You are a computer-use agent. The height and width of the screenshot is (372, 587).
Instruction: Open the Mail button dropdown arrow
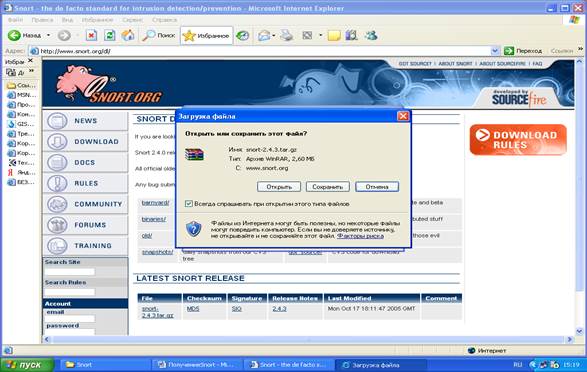click(x=274, y=36)
